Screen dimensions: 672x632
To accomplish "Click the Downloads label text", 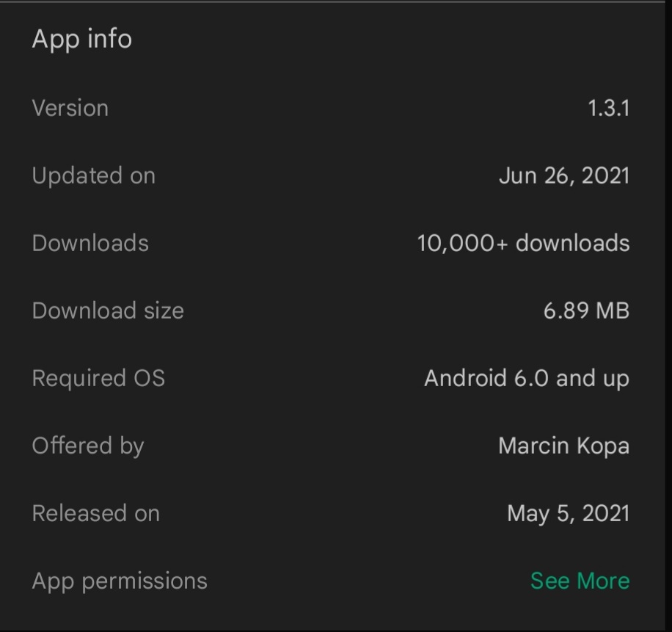I will click(x=90, y=243).
